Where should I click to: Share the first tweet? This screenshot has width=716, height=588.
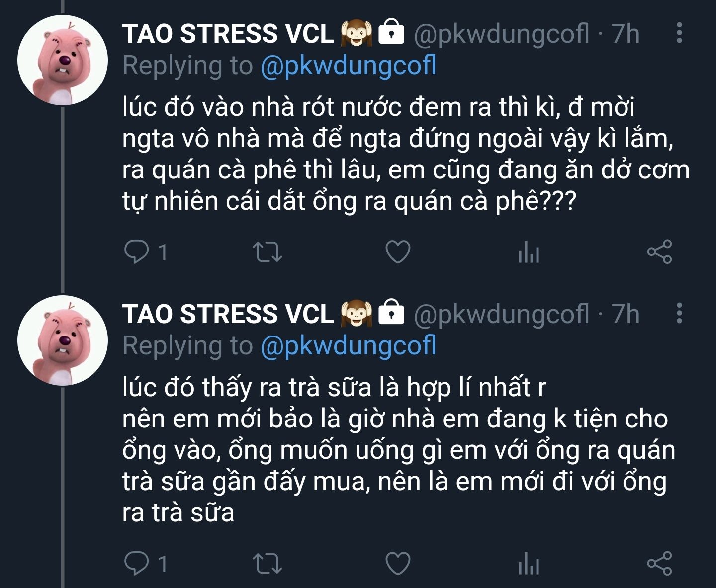659,252
